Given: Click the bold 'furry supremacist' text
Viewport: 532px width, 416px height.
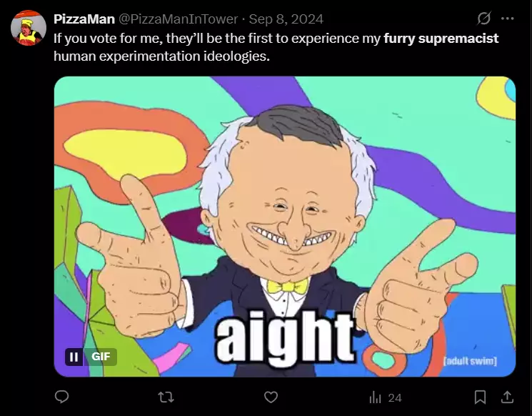Looking at the screenshot, I should tap(441, 39).
